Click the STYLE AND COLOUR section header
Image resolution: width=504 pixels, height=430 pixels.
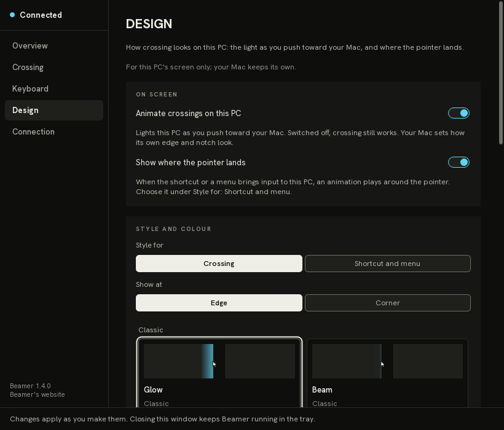pos(173,229)
